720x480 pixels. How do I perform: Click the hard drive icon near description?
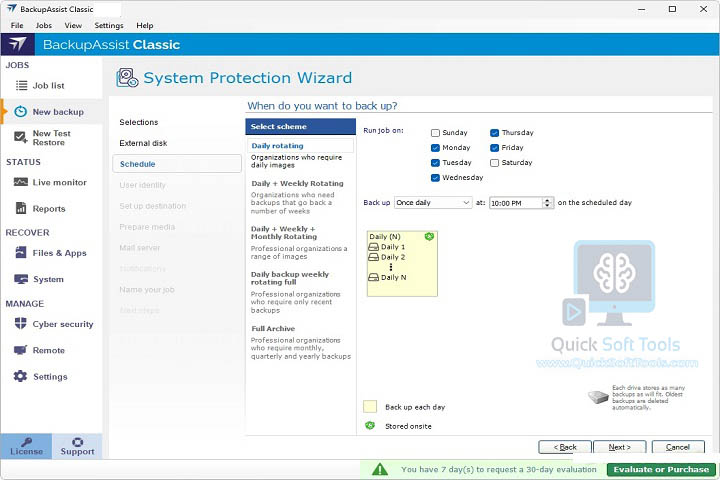tap(598, 397)
